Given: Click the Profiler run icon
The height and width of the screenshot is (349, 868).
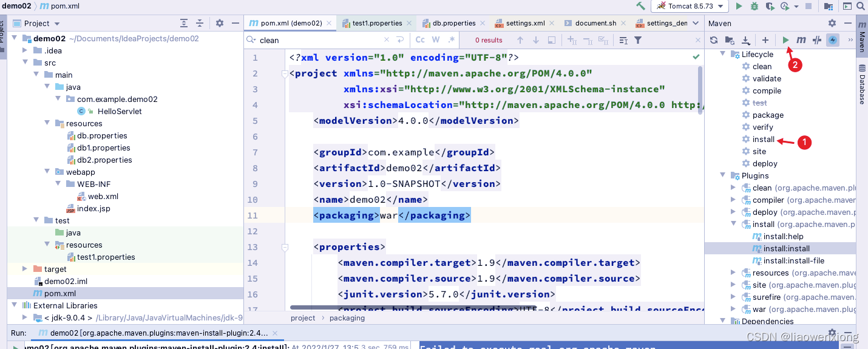Looking at the screenshot, I should 786,6.
